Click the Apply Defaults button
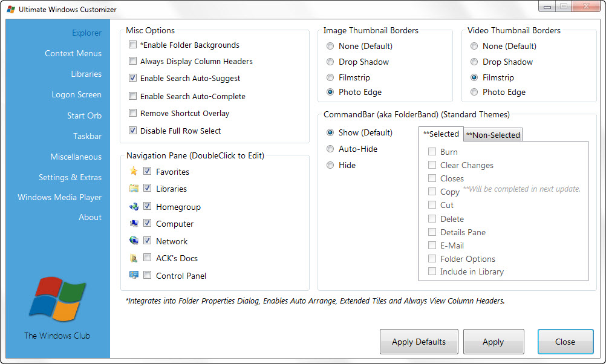 [x=419, y=342]
